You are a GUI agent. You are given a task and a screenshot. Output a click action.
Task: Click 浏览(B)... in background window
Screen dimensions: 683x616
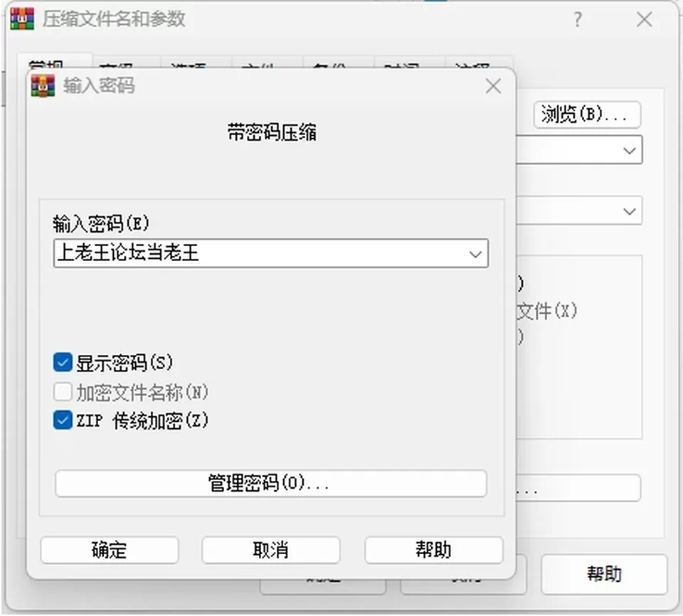pos(587,115)
